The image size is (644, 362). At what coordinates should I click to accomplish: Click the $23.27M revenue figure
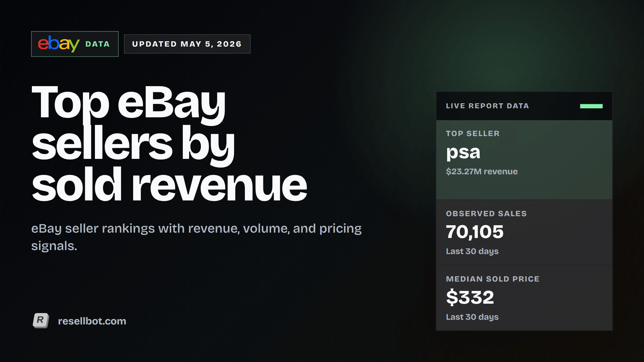pyautogui.click(x=482, y=172)
